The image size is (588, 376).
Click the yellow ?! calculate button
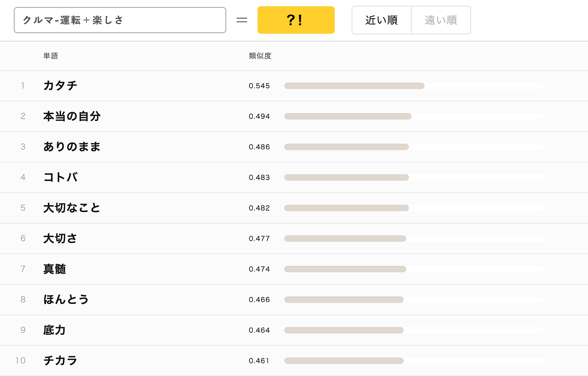click(296, 20)
